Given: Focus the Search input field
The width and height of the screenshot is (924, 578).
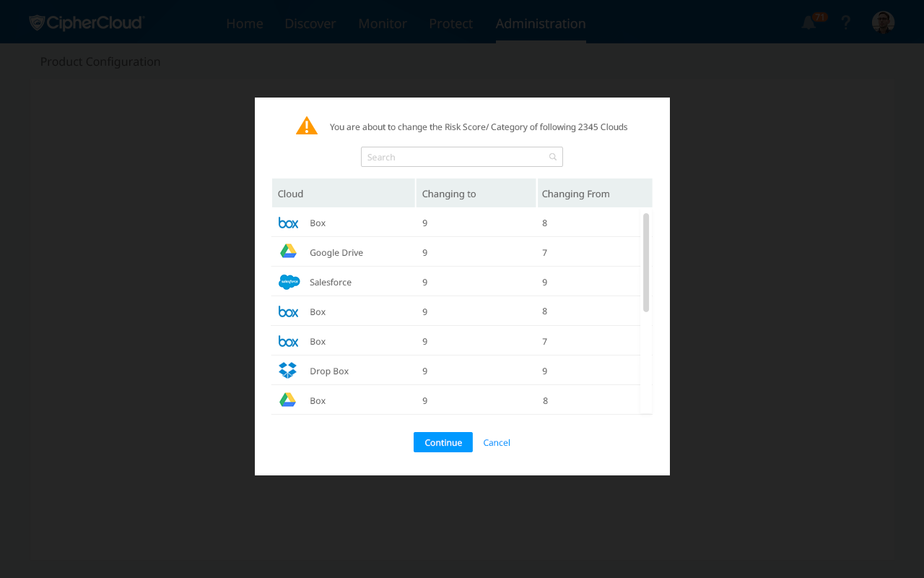Looking at the screenshot, I should (462, 157).
